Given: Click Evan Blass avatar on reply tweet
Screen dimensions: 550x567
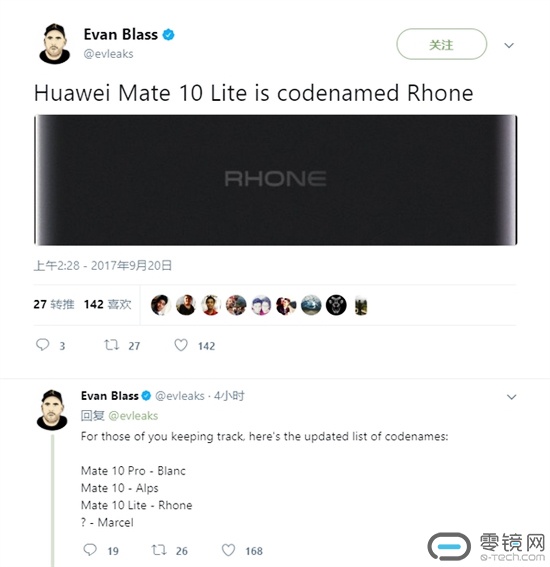Looking at the screenshot, I should tap(52, 410).
